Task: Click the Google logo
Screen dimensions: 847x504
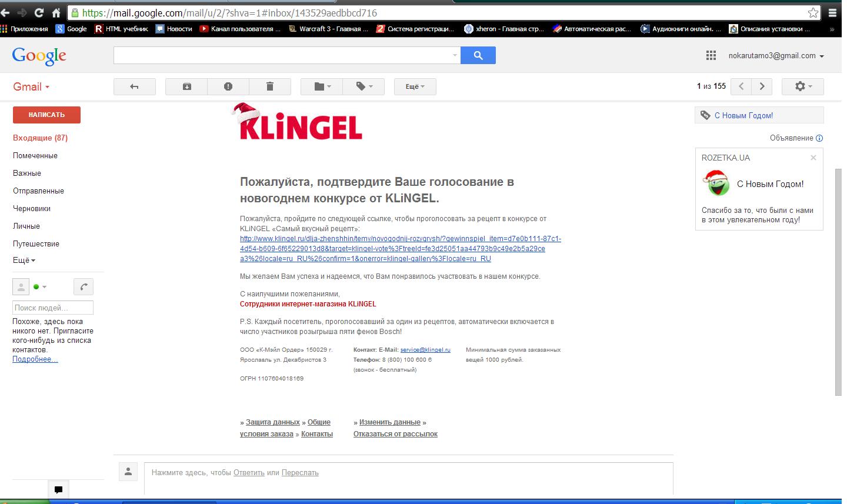Action: click(39, 56)
